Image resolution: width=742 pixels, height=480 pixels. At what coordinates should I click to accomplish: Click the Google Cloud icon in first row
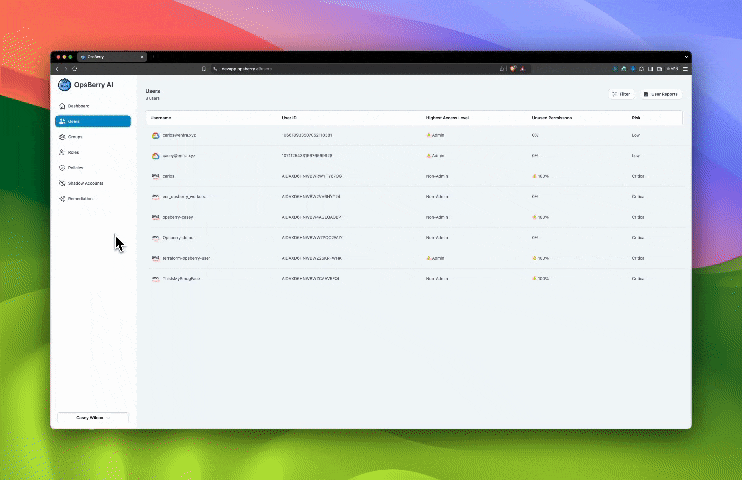click(x=156, y=135)
